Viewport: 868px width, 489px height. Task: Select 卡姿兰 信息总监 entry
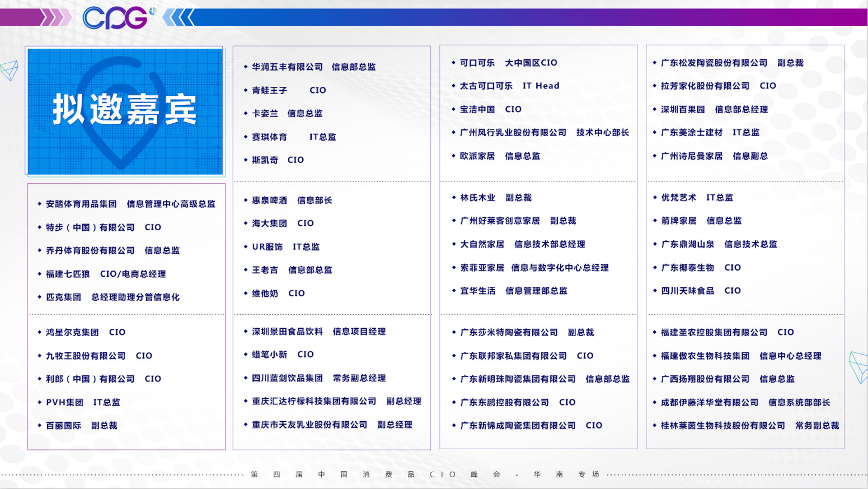pyautogui.click(x=287, y=113)
